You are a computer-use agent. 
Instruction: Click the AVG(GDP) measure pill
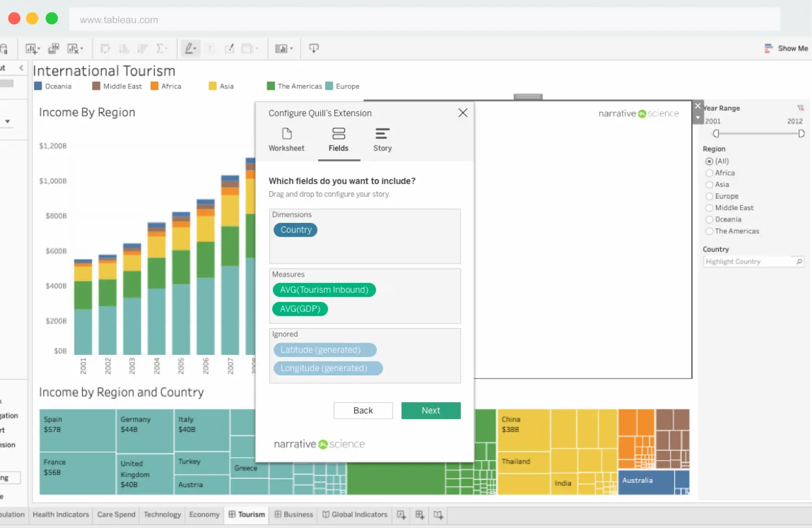coord(300,309)
